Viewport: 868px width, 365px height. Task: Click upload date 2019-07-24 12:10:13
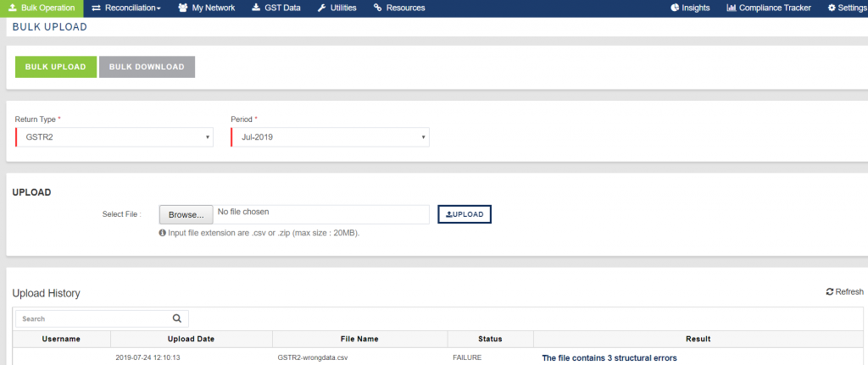[x=147, y=358]
